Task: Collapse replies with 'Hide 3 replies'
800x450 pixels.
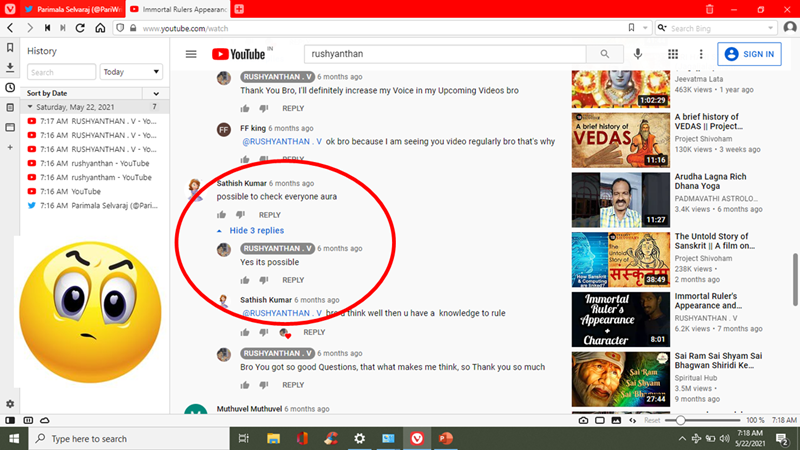Action: point(251,231)
